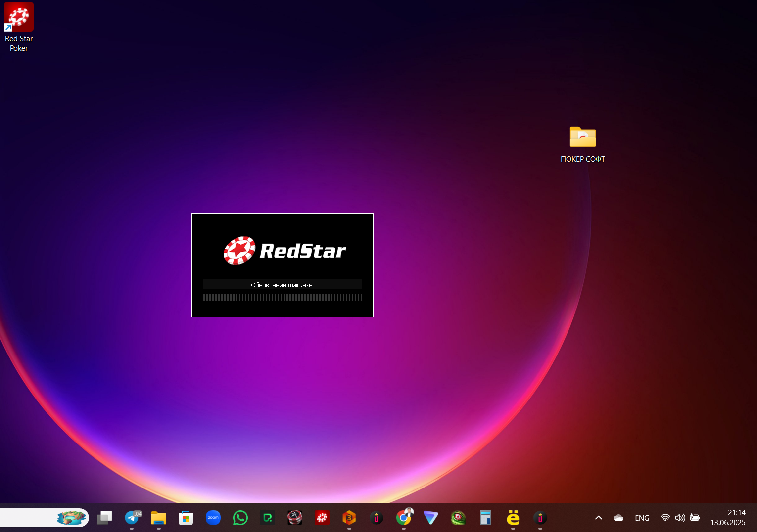Click the RedStar logo in the updater window
Image resolution: width=757 pixels, height=532 pixels.
click(x=285, y=250)
